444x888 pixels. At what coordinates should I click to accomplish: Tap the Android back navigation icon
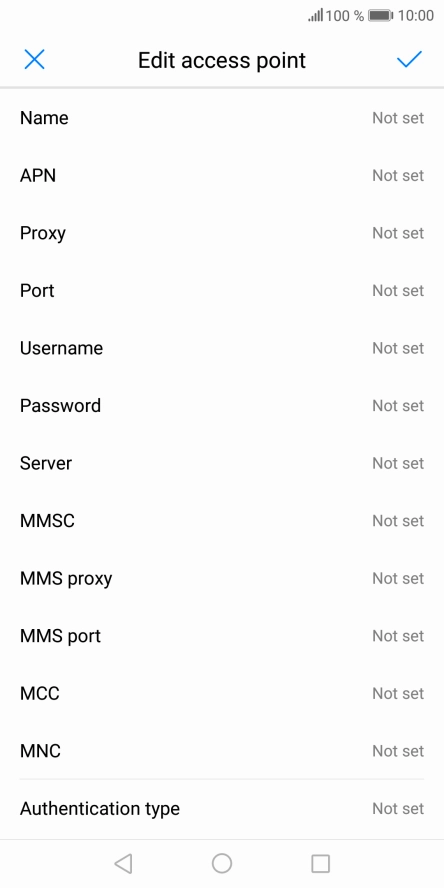(x=123, y=864)
